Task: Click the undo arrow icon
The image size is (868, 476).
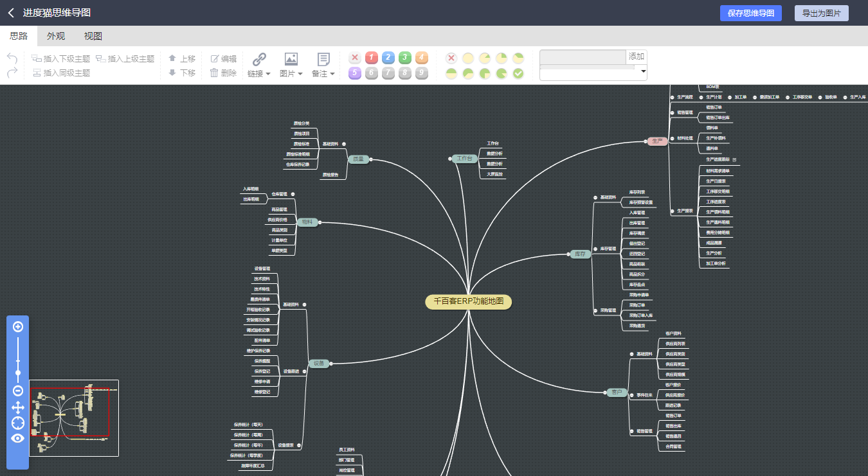Action: pyautogui.click(x=12, y=58)
